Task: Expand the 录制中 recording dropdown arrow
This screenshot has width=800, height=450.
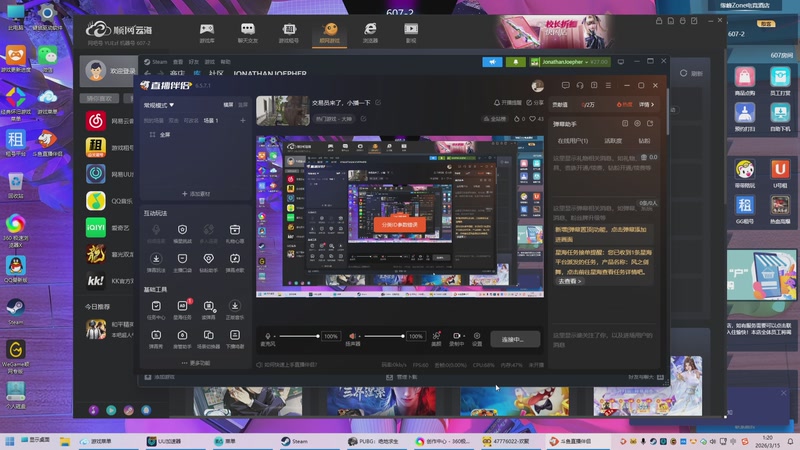Action: coord(464,336)
